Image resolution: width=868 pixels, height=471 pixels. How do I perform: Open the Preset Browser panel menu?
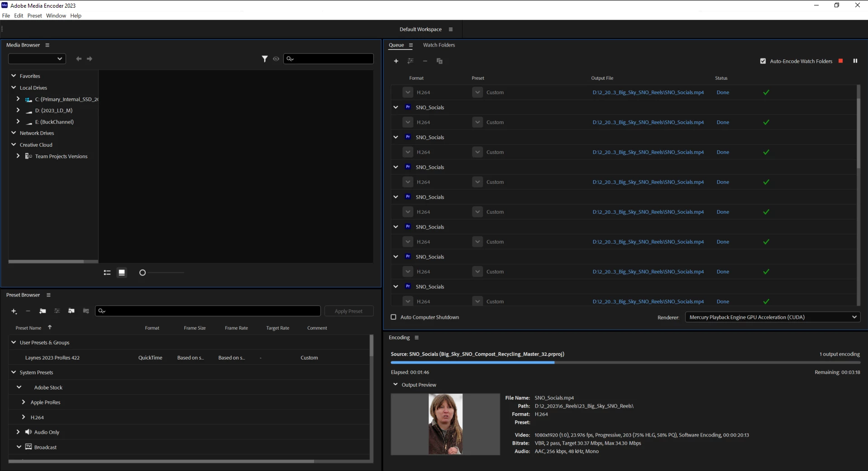pos(48,295)
